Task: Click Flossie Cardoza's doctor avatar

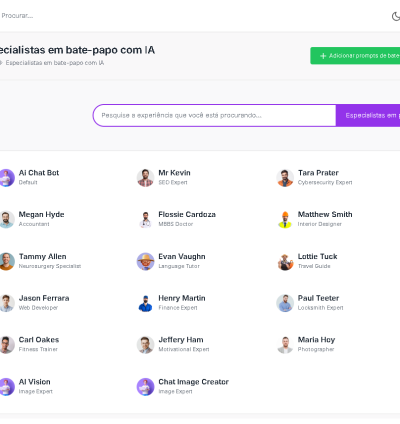Action: tap(145, 219)
